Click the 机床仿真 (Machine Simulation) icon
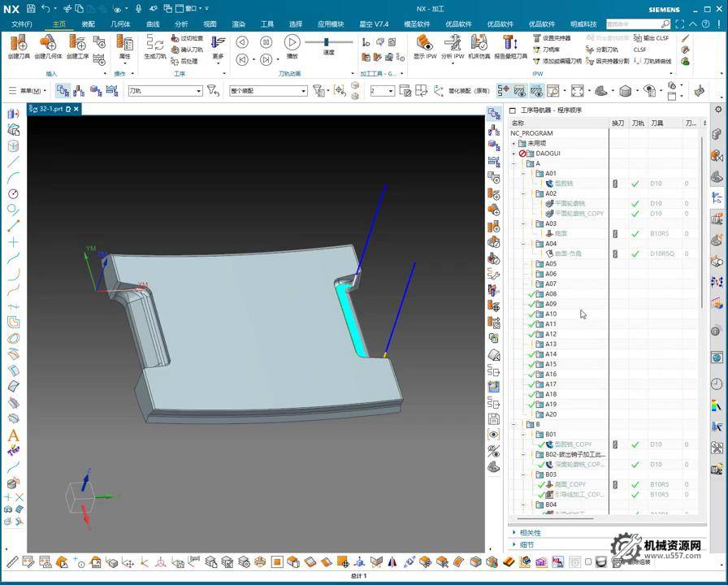This screenshot has height=585, width=728. (x=479, y=44)
